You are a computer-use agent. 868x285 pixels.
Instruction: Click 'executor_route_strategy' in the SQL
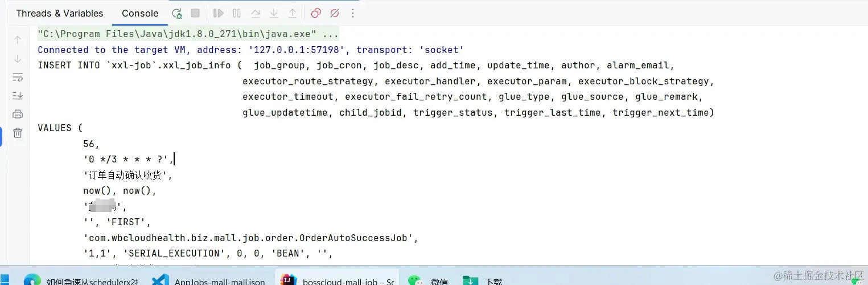coord(308,81)
